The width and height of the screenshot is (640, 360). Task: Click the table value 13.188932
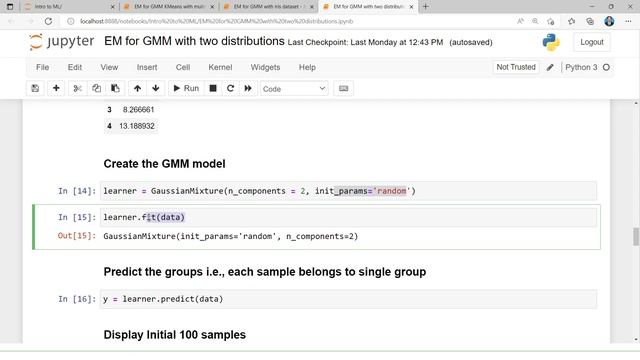(x=137, y=126)
